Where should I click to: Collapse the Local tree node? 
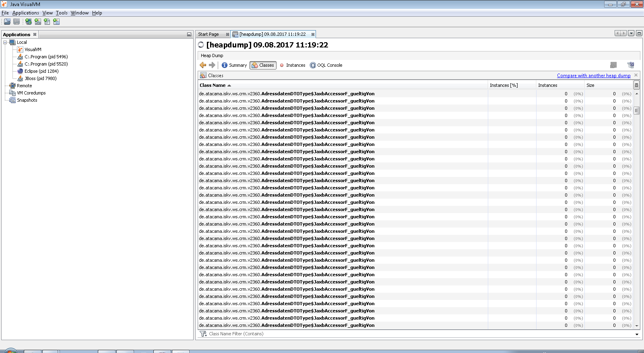[x=5, y=42]
